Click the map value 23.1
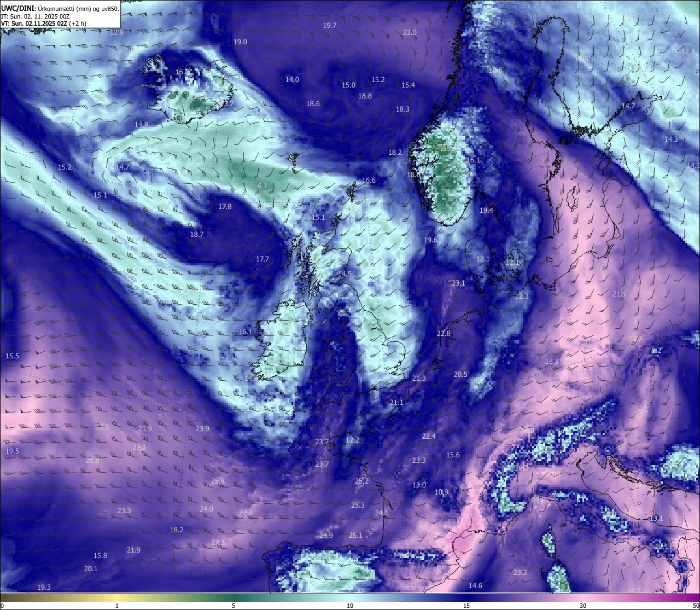The image size is (700, 610). click(x=458, y=283)
